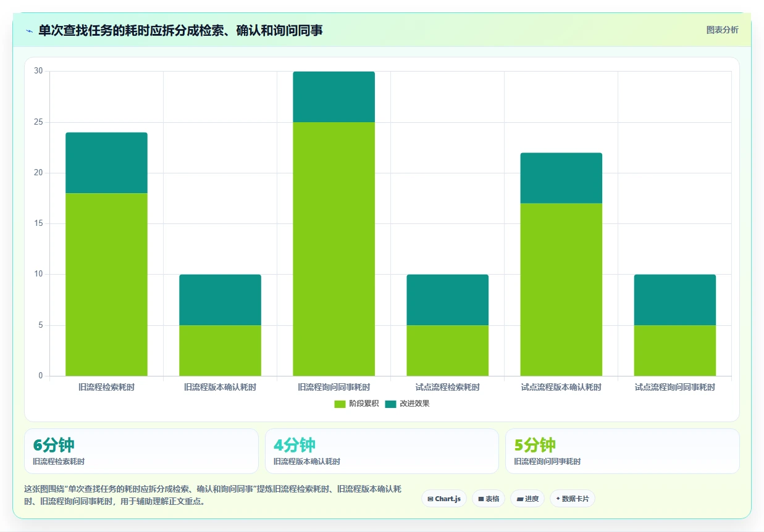764x532 pixels.
Task: Open the 5分钟 旧流程询问同事耗时 card
Action: tap(622, 451)
